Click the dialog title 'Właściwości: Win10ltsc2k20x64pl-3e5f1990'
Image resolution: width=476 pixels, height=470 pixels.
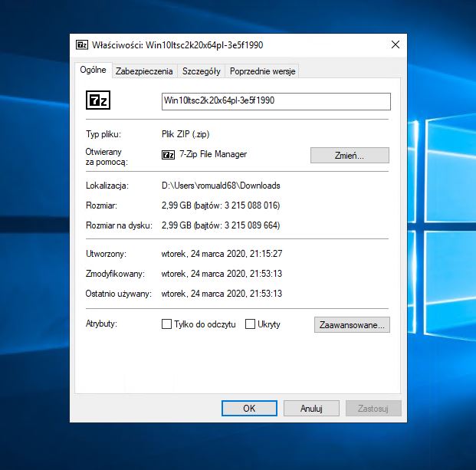click(177, 45)
